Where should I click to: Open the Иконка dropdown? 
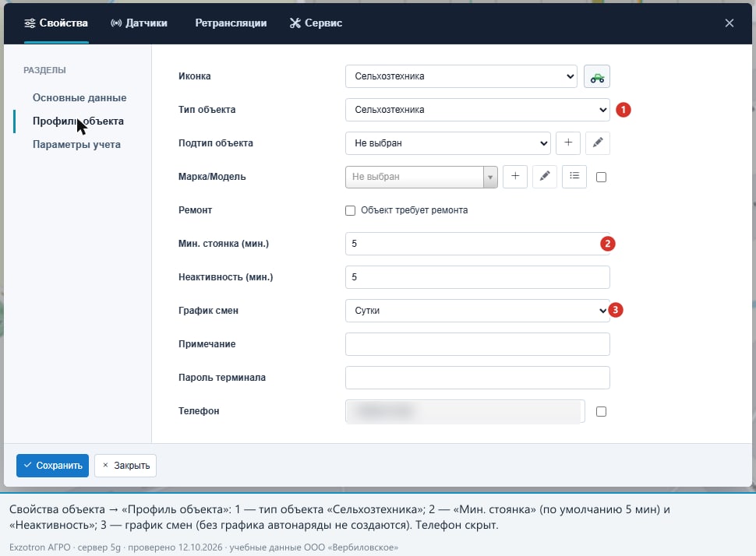[x=461, y=76]
